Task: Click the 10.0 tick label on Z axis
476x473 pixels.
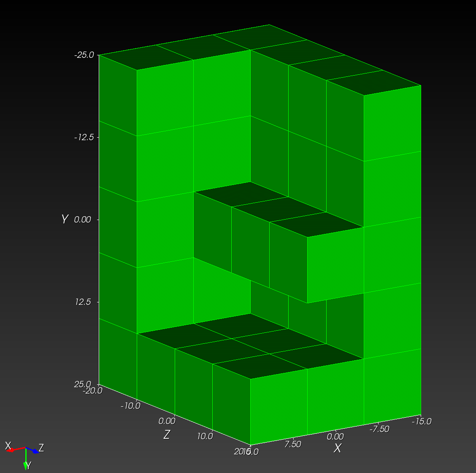Action: [205, 436]
